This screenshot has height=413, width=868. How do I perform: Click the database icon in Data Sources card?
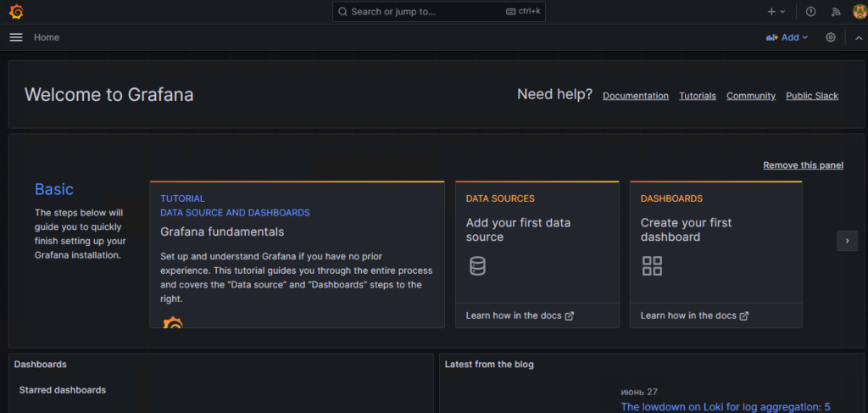coord(477,265)
